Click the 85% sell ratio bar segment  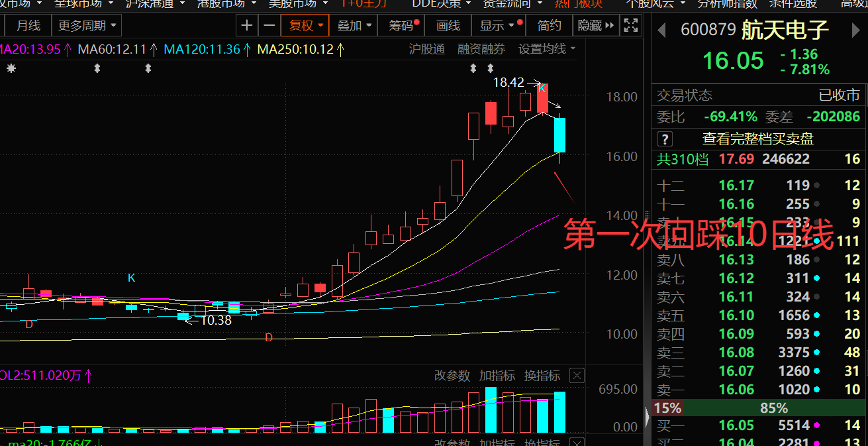coord(773,408)
